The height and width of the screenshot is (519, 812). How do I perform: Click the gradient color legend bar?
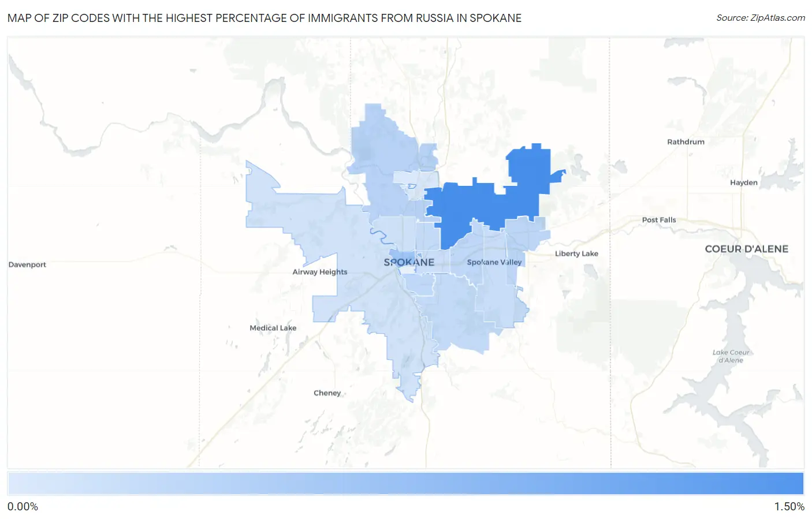(x=405, y=484)
